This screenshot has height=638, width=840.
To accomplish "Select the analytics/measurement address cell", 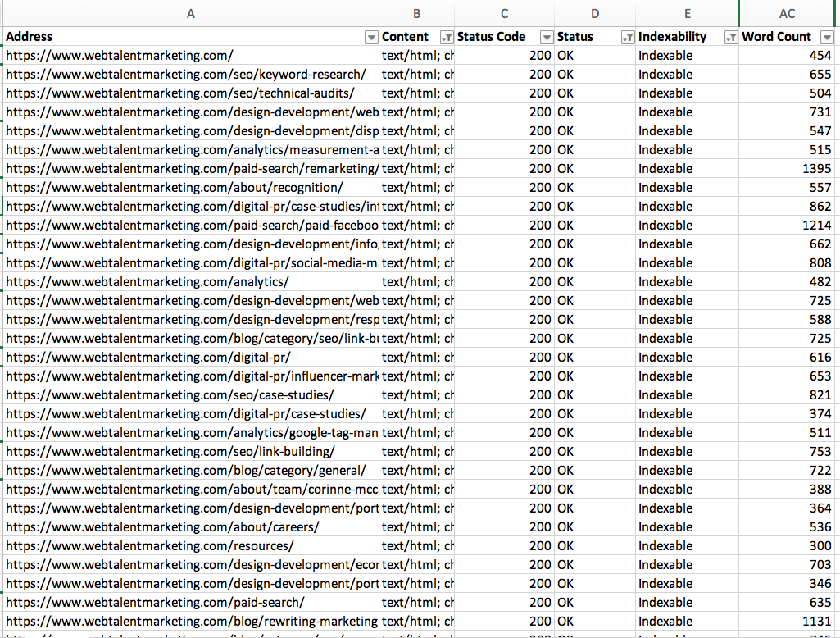I will pyautogui.click(x=191, y=150).
